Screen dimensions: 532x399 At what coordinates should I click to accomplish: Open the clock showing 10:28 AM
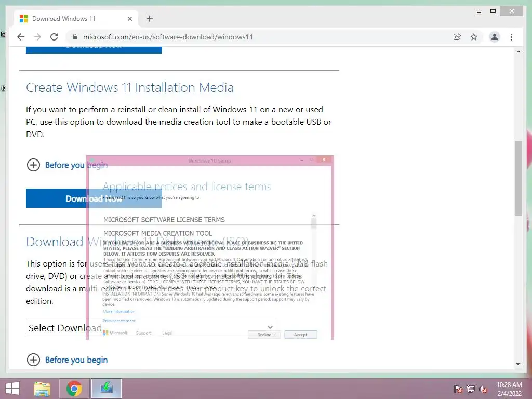509,389
